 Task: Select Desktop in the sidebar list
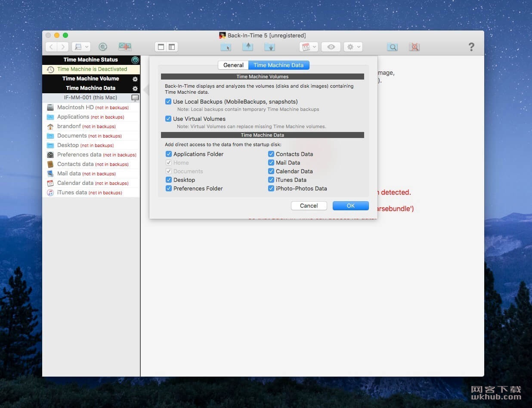[91, 145]
